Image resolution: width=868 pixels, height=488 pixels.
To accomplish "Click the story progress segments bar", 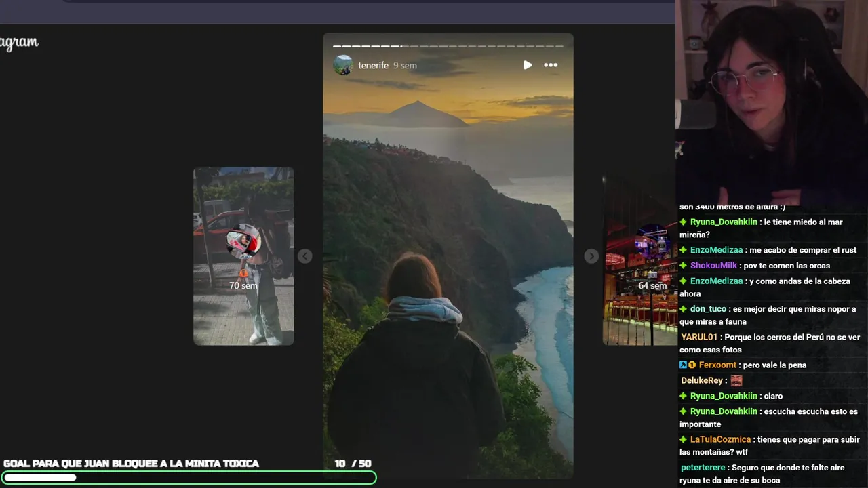I will (448, 46).
